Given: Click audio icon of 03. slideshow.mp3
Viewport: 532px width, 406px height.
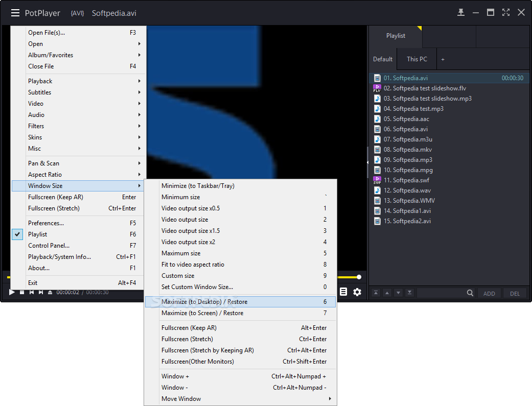Looking at the screenshot, I should tap(377, 99).
